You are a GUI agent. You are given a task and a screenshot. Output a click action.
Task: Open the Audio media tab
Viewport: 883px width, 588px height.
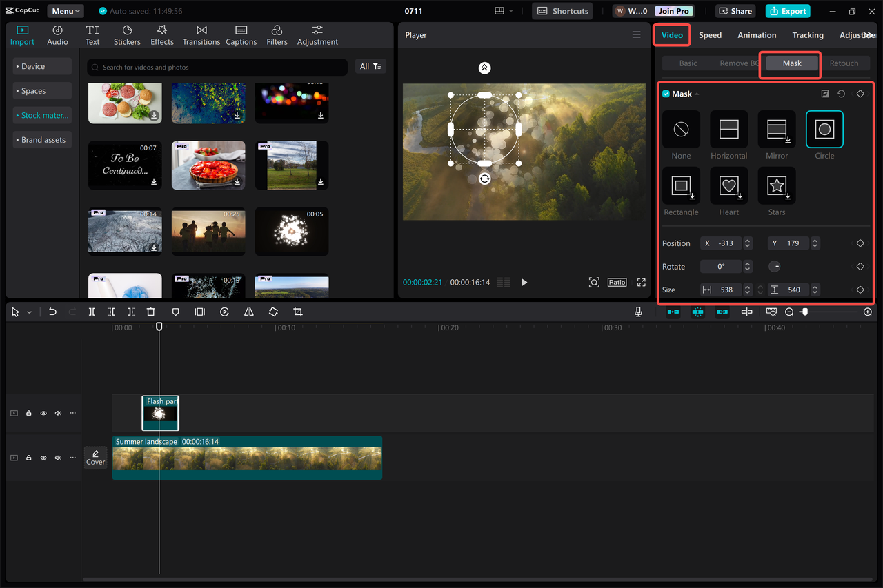coord(57,35)
